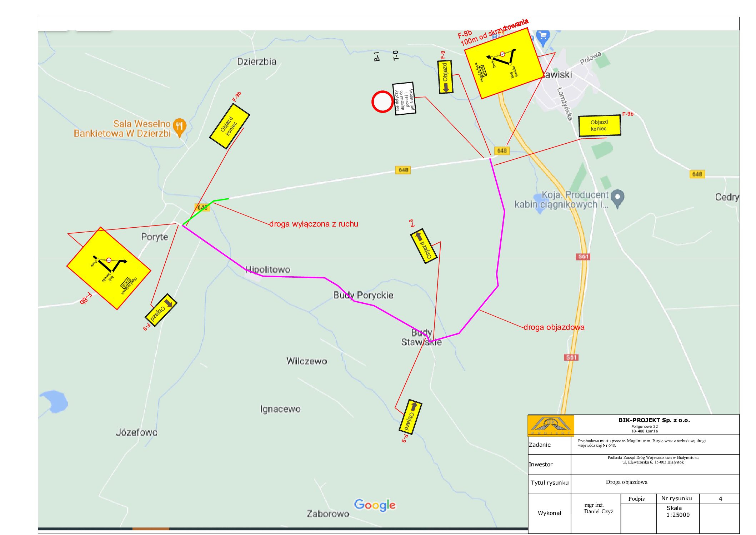Select the Objazd arrow sign below Poryte
756x535 pixels.
click(161, 309)
